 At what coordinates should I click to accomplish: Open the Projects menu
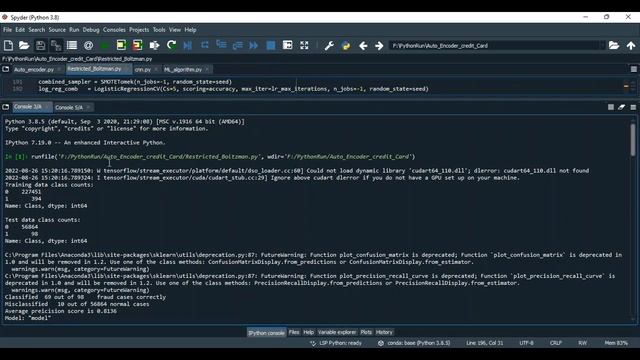pos(139,30)
